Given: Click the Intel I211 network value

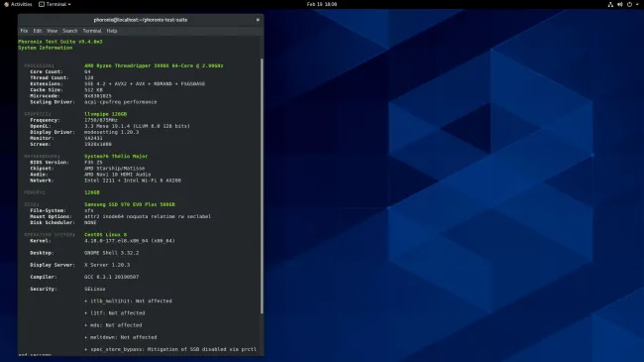Looking at the screenshot, I should [x=133, y=181].
